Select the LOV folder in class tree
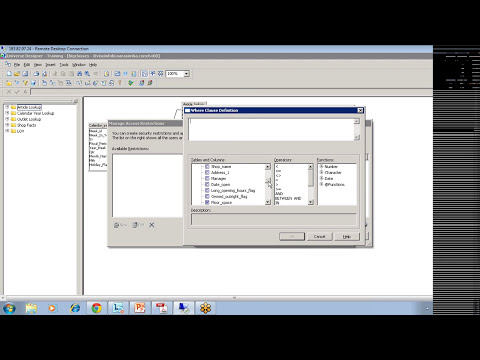Image resolution: width=480 pixels, height=360 pixels. (20, 131)
